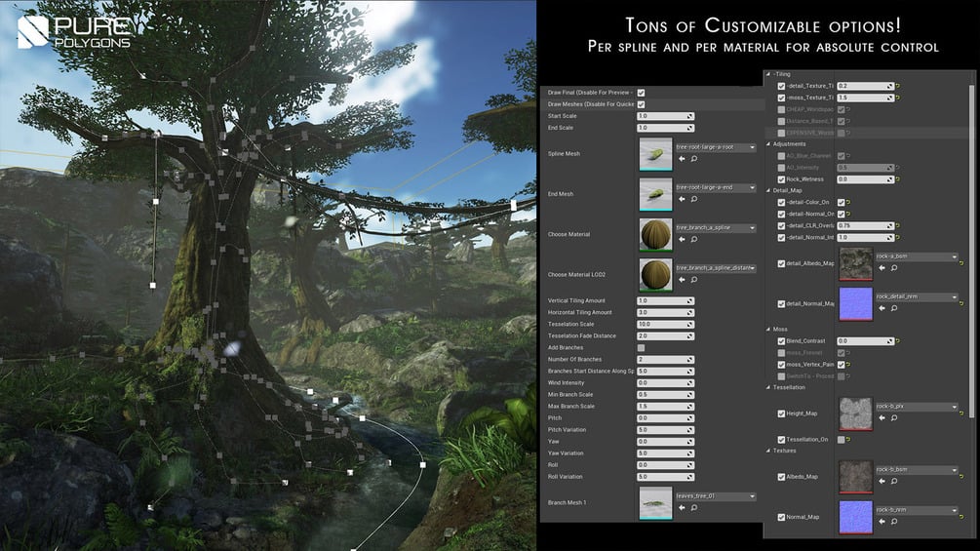Click arrow icon under Choose Material LOD2
The width and height of the screenshot is (980, 551).
(x=682, y=280)
